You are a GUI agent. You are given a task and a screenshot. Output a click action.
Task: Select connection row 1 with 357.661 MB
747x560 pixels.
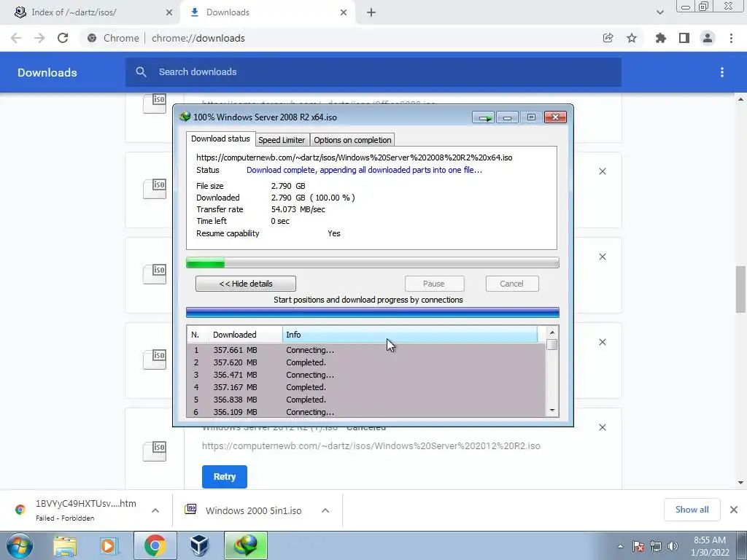(366, 350)
